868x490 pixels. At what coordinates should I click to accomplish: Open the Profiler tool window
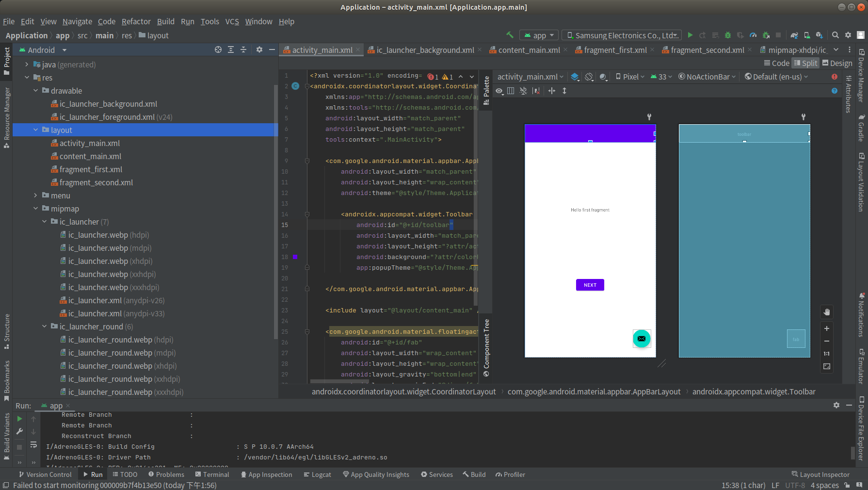tap(510, 474)
